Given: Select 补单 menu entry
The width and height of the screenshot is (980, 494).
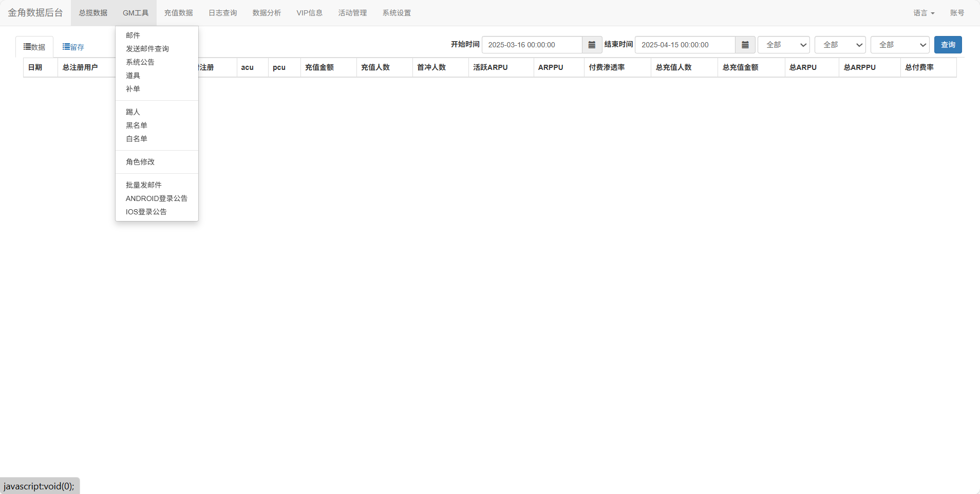Looking at the screenshot, I should [157, 88].
